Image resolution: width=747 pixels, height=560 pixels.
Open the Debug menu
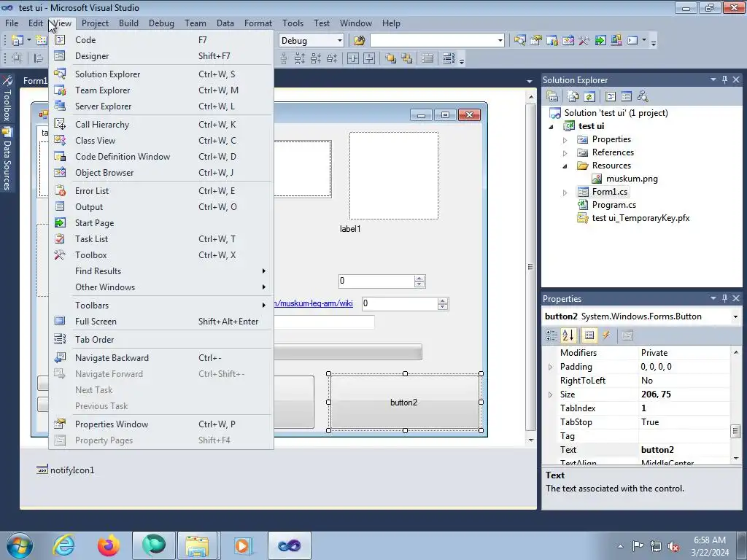tap(161, 23)
